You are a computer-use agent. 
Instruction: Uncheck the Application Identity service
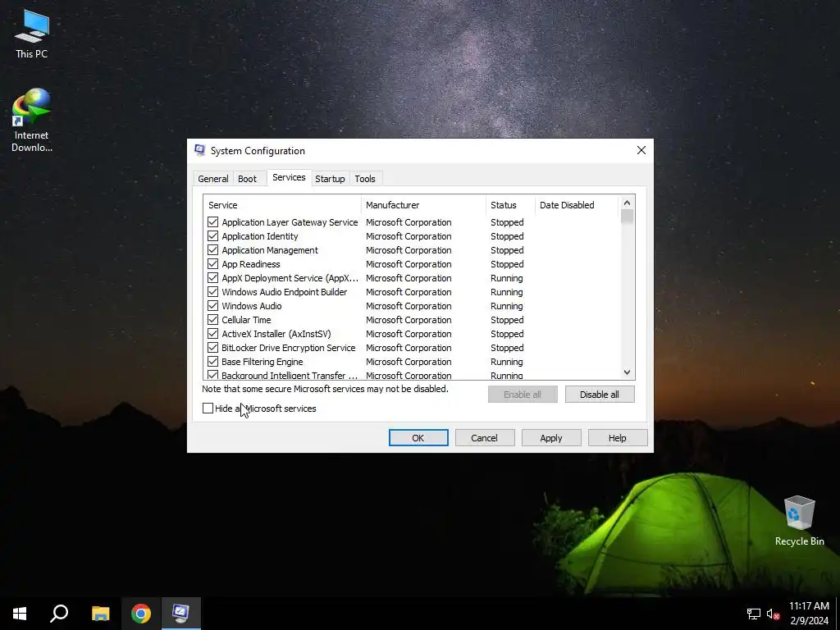pos(212,235)
